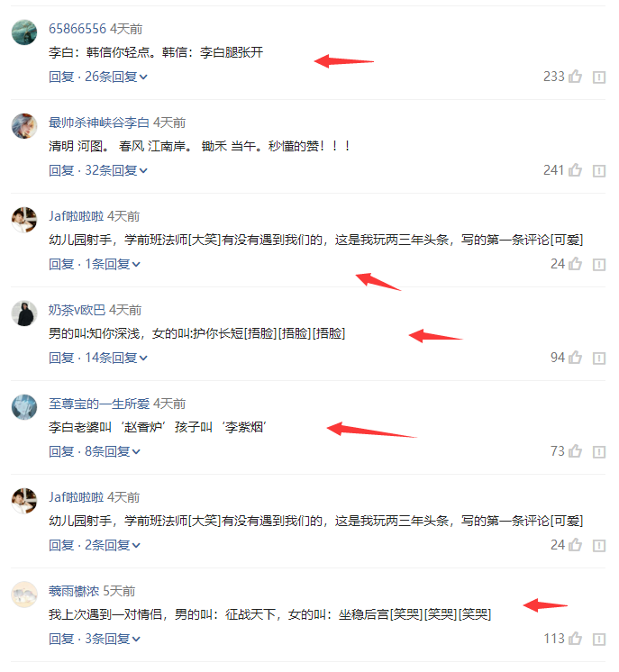The image size is (619, 672).
Task: Expand the 3条回复 replies
Action: pyautogui.click(x=113, y=639)
